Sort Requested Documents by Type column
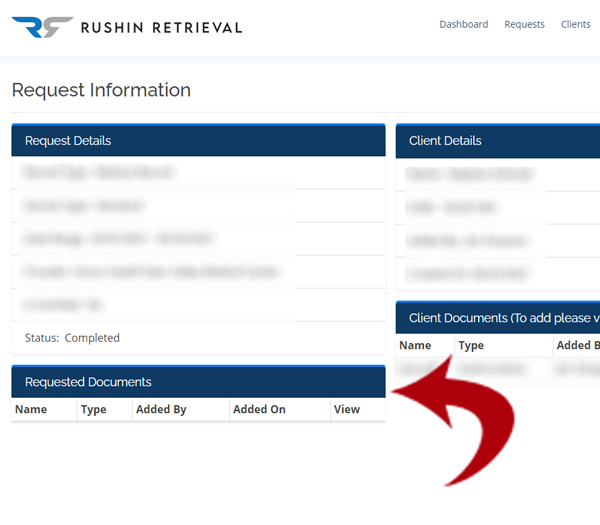The width and height of the screenshot is (600, 525). coord(93,409)
